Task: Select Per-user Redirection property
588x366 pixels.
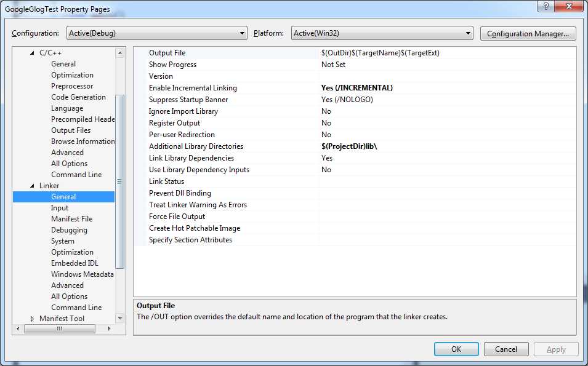Action: [182, 135]
